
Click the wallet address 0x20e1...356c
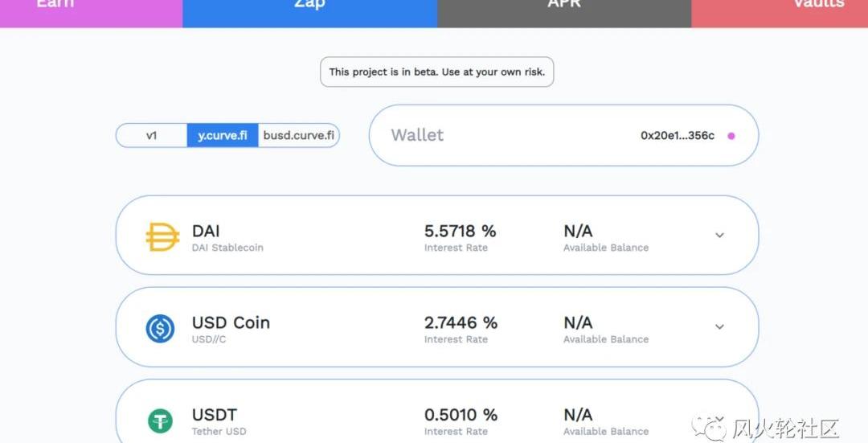(x=678, y=136)
